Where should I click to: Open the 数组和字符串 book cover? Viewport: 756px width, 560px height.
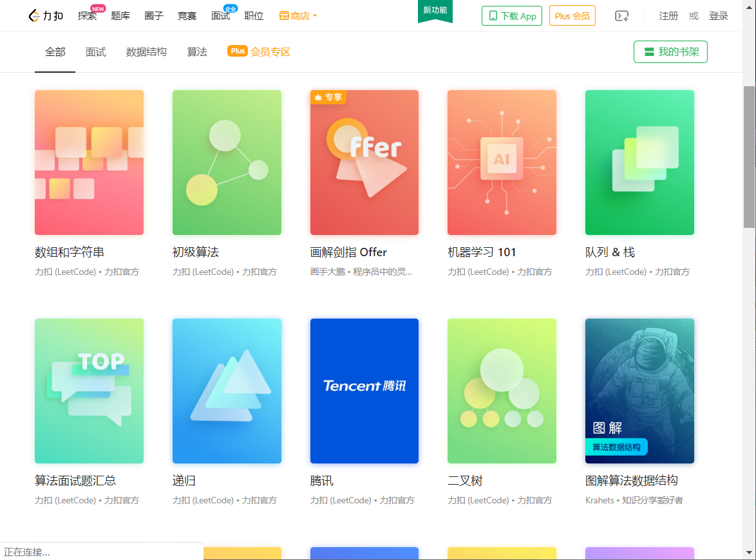[x=90, y=162]
